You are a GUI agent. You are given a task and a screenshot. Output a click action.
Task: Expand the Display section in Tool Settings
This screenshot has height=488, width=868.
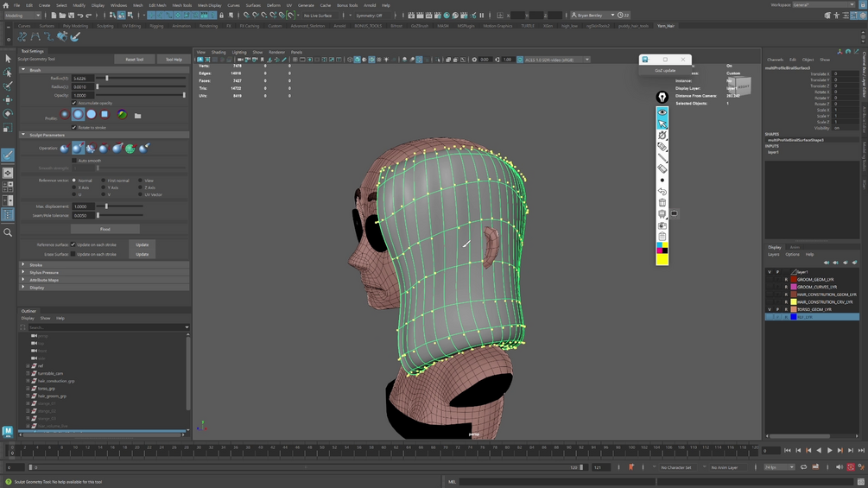coord(23,287)
